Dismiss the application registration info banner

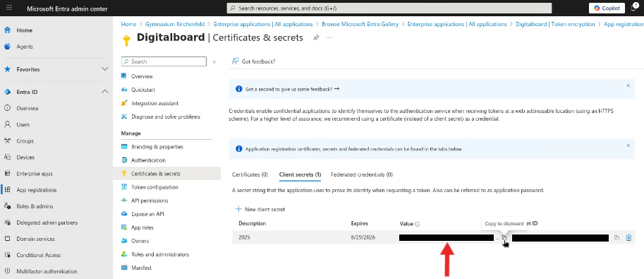(628, 146)
